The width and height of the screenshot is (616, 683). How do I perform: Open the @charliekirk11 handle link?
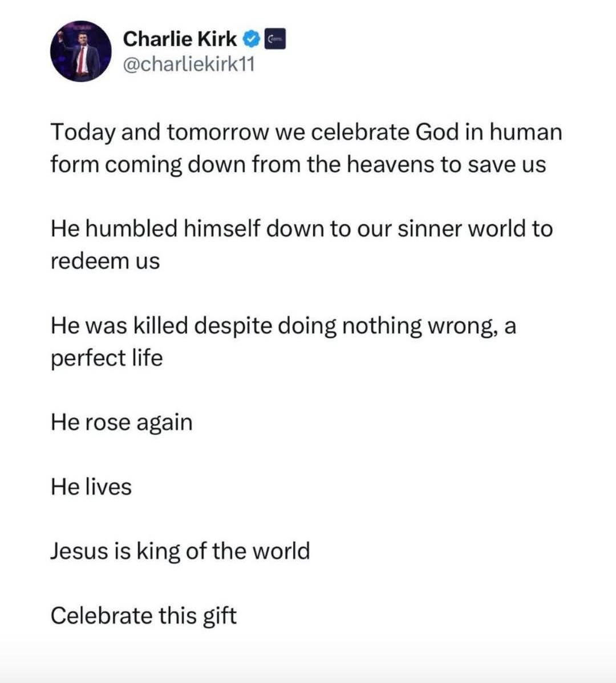tap(189, 64)
